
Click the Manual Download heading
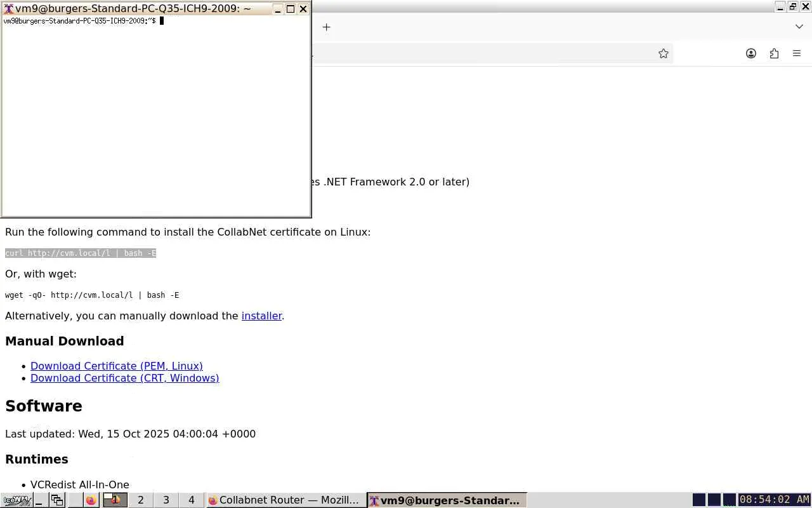[x=65, y=341]
